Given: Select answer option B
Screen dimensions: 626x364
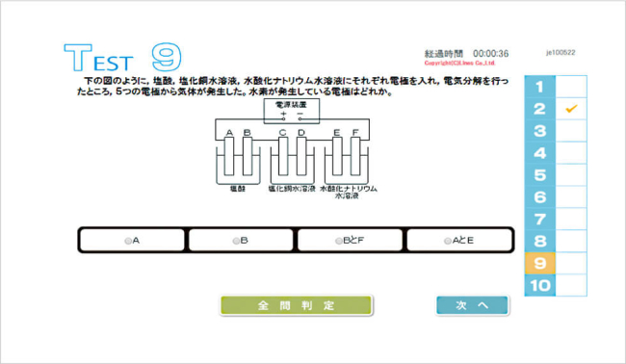Looking at the screenshot, I should point(241,241).
